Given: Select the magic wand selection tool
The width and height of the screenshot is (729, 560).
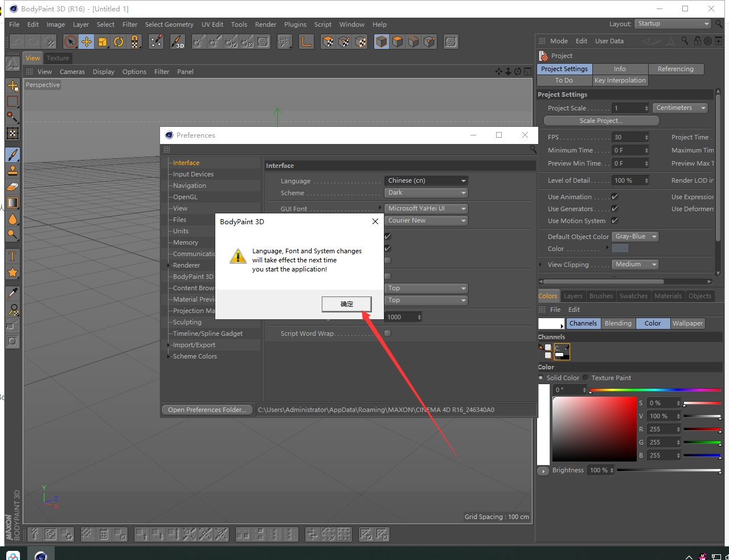Looking at the screenshot, I should [13, 117].
